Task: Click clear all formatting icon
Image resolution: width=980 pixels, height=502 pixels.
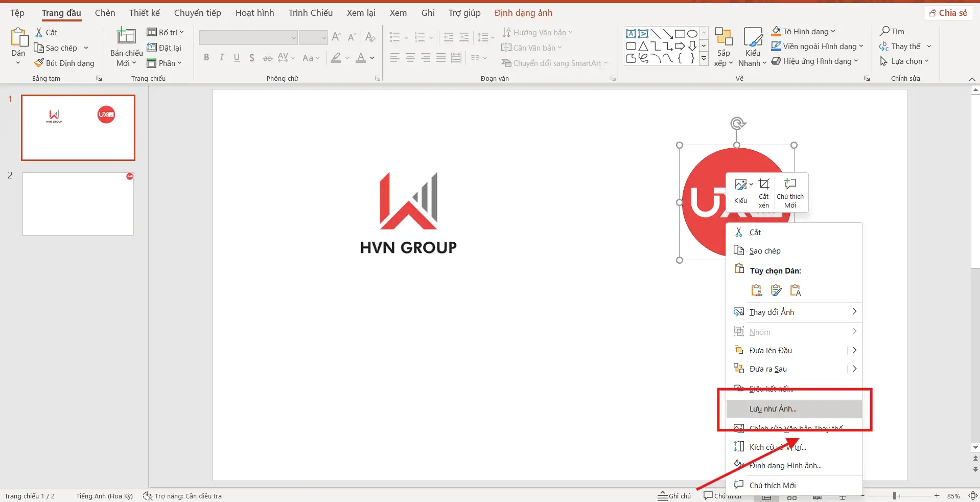Action: click(x=370, y=37)
